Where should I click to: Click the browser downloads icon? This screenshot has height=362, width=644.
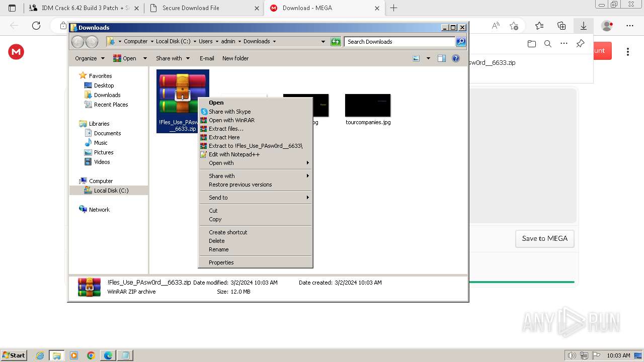coord(584,26)
